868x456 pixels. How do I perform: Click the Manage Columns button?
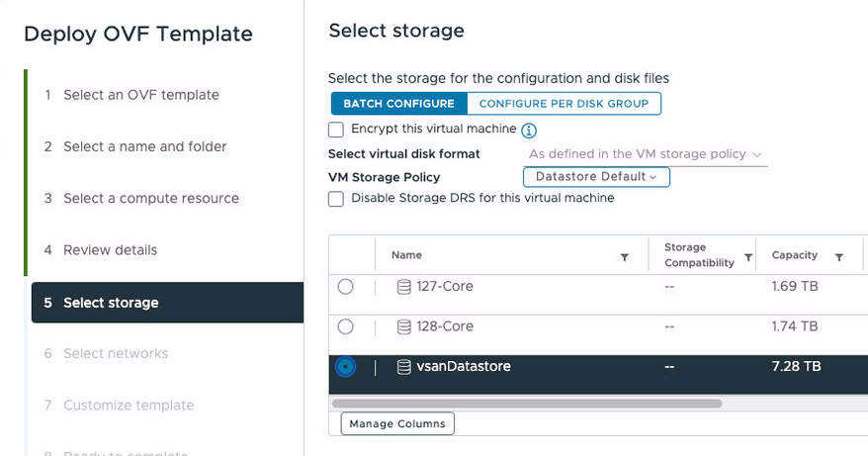pos(397,424)
